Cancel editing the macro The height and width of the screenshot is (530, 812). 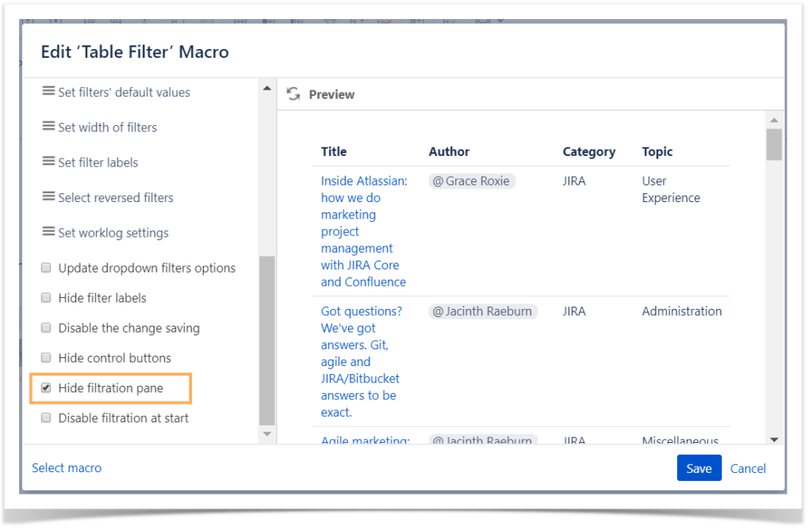click(x=747, y=467)
